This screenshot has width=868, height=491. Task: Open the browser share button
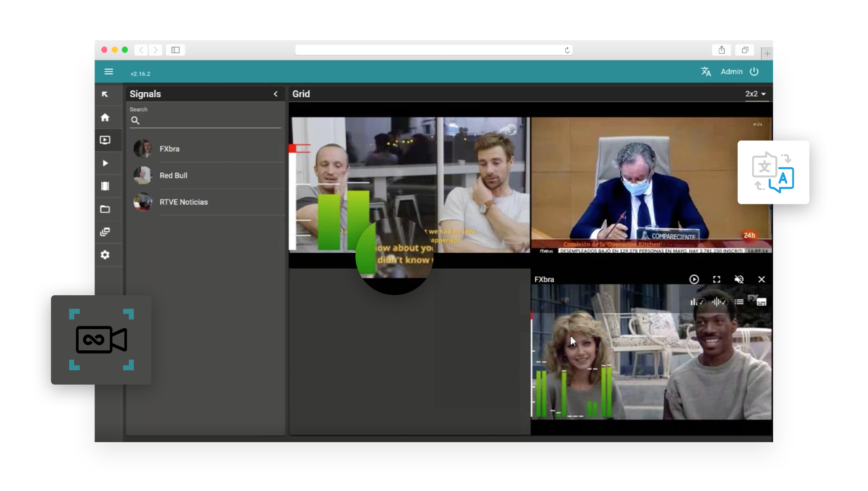pos(722,50)
